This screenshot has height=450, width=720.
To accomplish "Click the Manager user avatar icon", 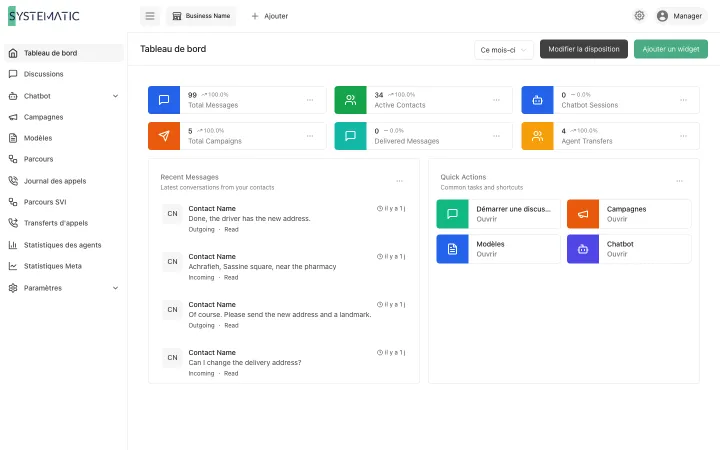I will click(x=662, y=16).
